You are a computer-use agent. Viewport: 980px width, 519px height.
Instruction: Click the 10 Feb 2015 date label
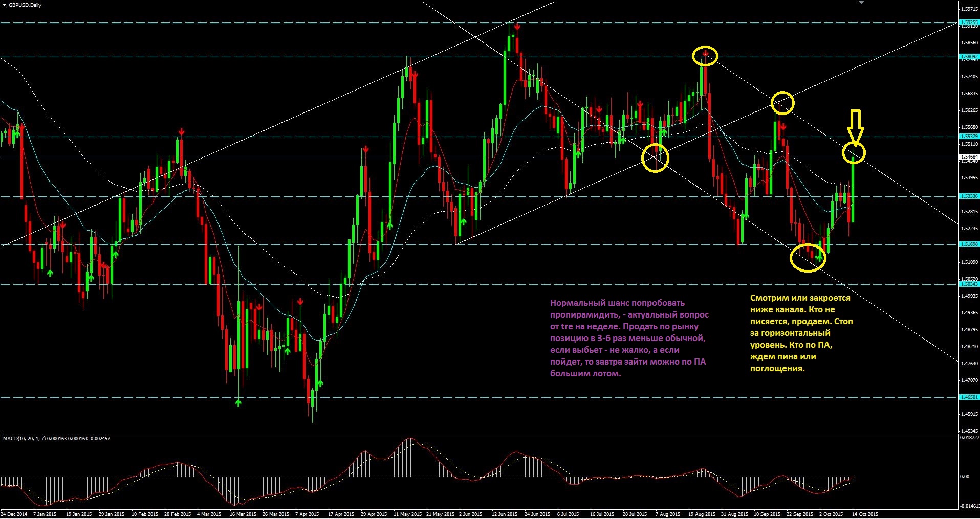pos(145,514)
